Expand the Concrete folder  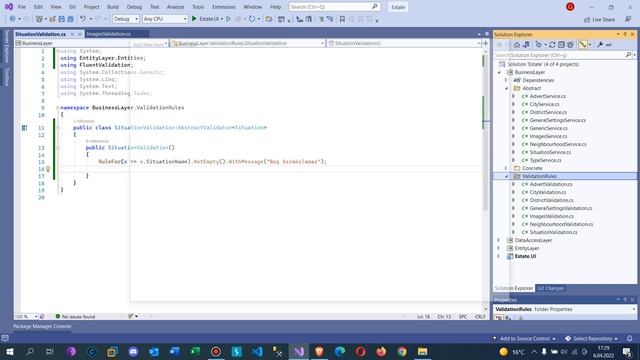507,168
